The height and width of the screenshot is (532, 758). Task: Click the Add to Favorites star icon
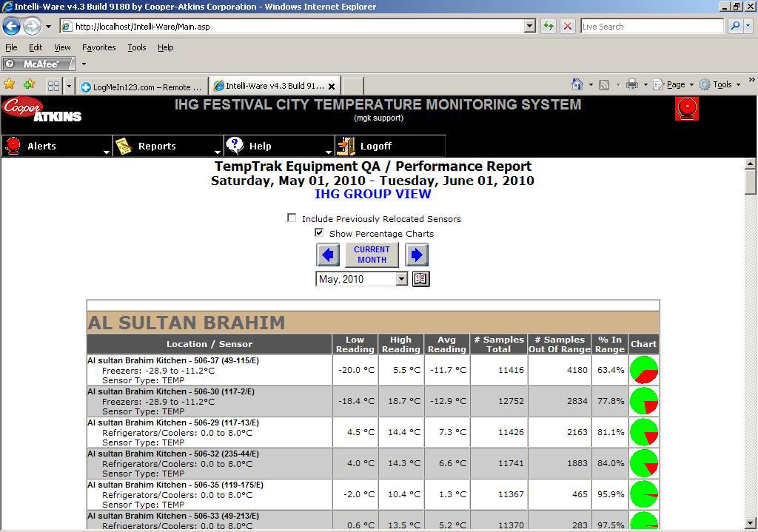(29, 84)
